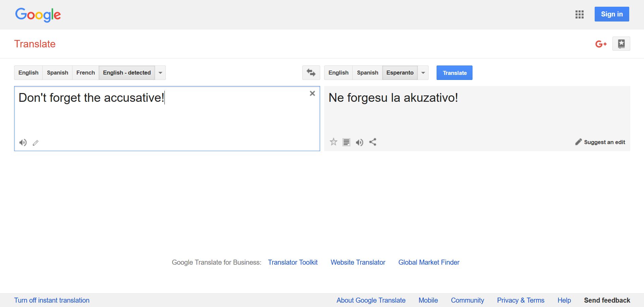Open the Google apps grid
This screenshot has height=307, width=644.
[x=579, y=14]
